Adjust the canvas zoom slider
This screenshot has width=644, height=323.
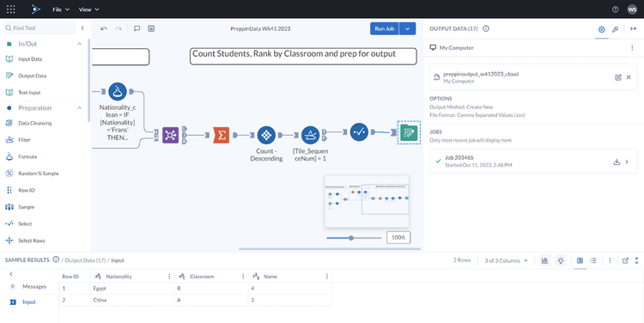(351, 238)
